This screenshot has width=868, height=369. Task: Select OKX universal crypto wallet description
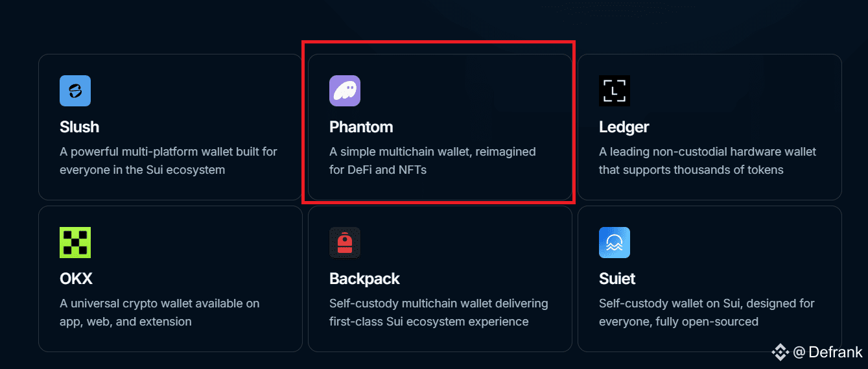click(159, 313)
